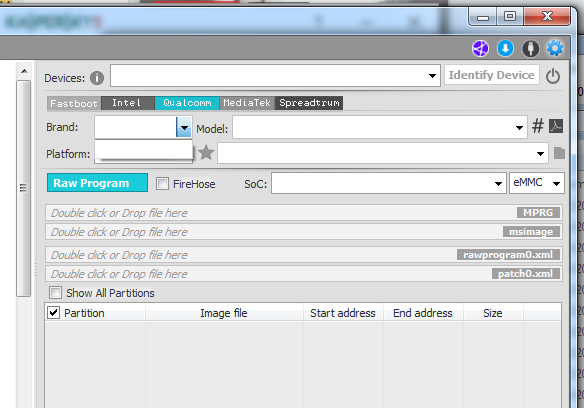The width and height of the screenshot is (584, 408).
Task: Open the PDF icon next to Model
Action: click(x=556, y=126)
